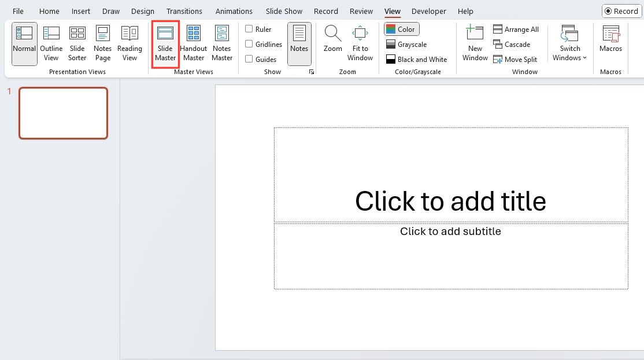Image resolution: width=644 pixels, height=360 pixels.
Task: Select Grayscale view mode
Action: 406,45
